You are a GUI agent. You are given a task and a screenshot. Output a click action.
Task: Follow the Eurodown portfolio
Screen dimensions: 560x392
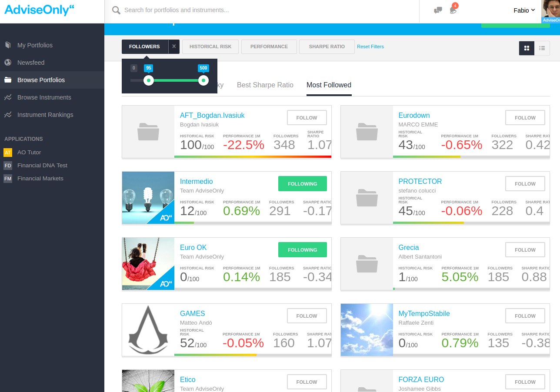pyautogui.click(x=525, y=118)
